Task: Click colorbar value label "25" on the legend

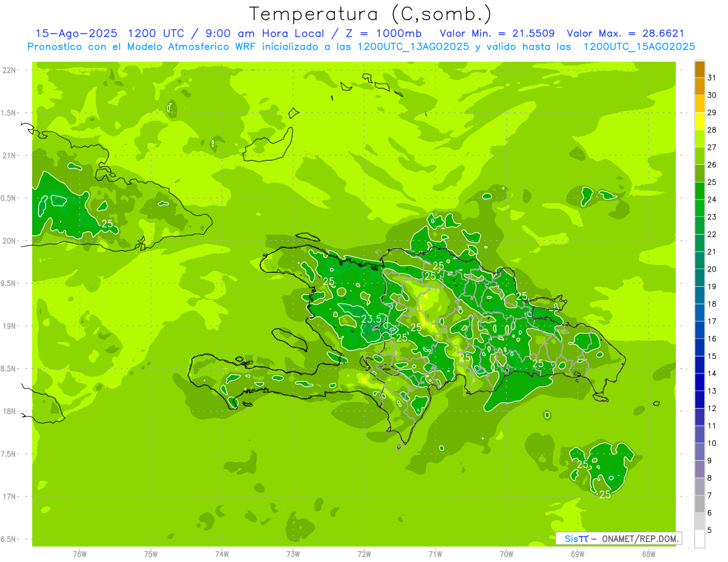Action: [712, 182]
